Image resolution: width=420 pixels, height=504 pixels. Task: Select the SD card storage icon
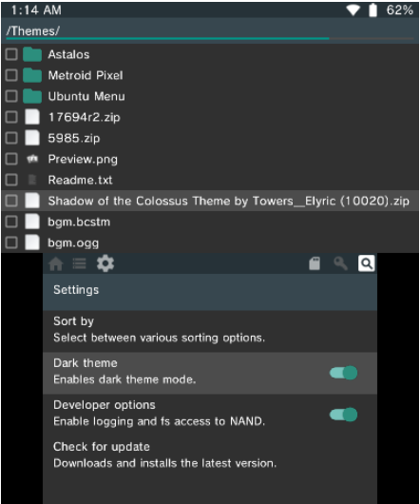click(315, 263)
